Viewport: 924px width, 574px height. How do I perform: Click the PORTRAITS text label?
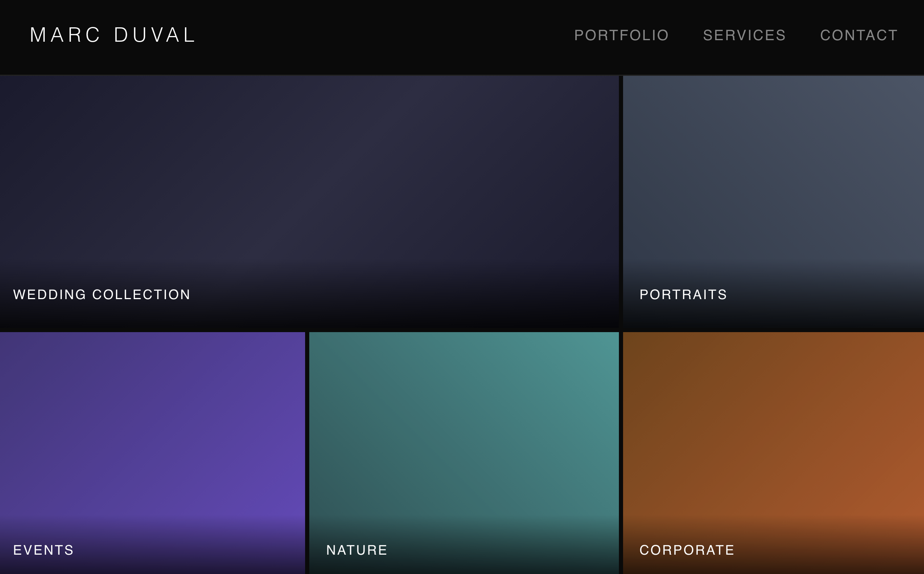click(x=683, y=294)
